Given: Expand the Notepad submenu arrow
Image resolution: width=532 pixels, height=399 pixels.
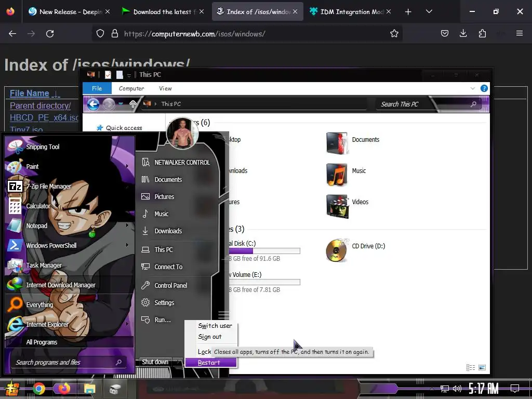Looking at the screenshot, I should click(127, 225).
